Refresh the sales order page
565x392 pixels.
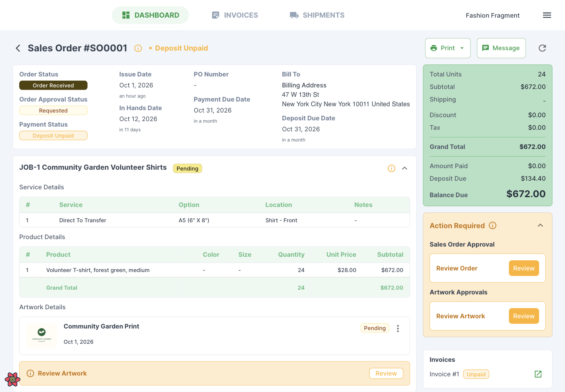(542, 48)
